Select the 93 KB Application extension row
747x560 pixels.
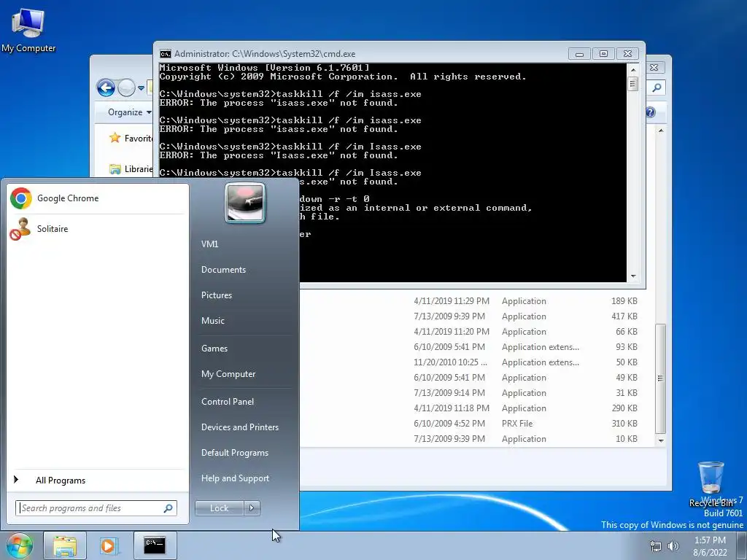(x=476, y=346)
